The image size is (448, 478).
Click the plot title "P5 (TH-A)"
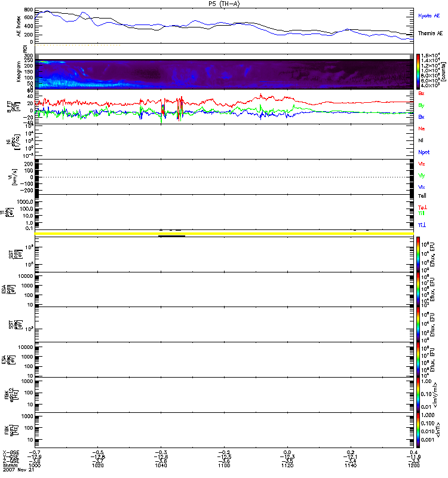(x=224, y=4)
